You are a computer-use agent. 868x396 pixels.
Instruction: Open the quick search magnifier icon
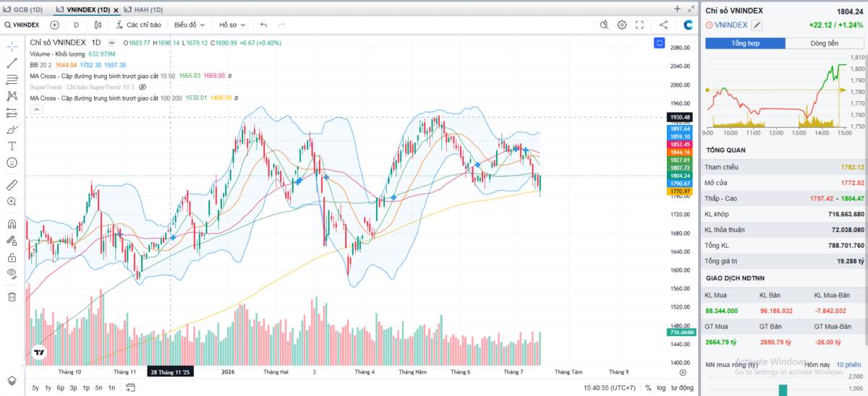pos(605,25)
